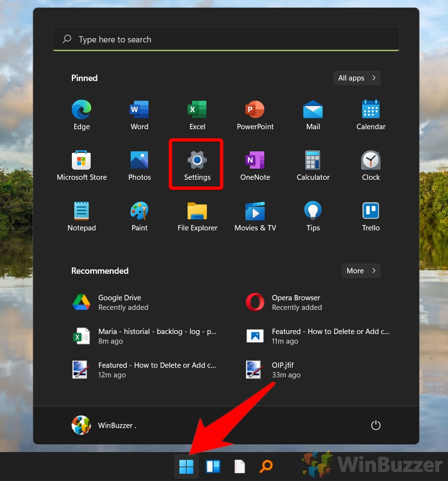Open the Tips app
The image size is (448, 481).
tap(313, 216)
